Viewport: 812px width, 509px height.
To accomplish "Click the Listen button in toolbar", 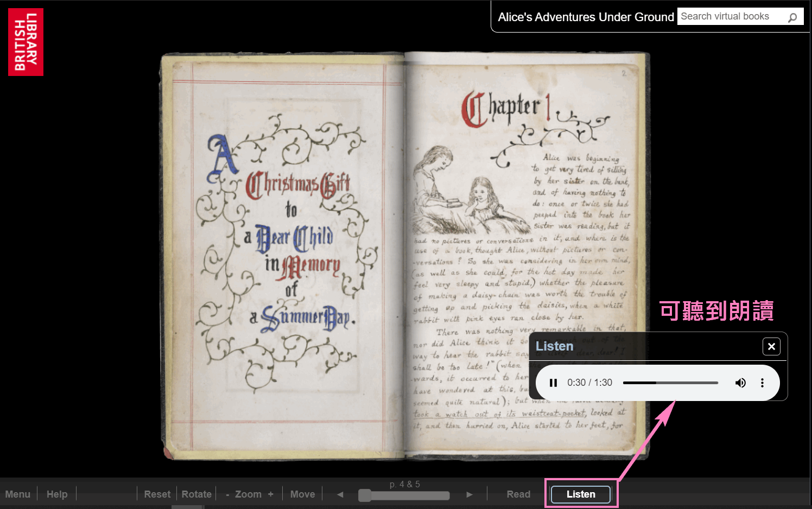I will click(581, 494).
